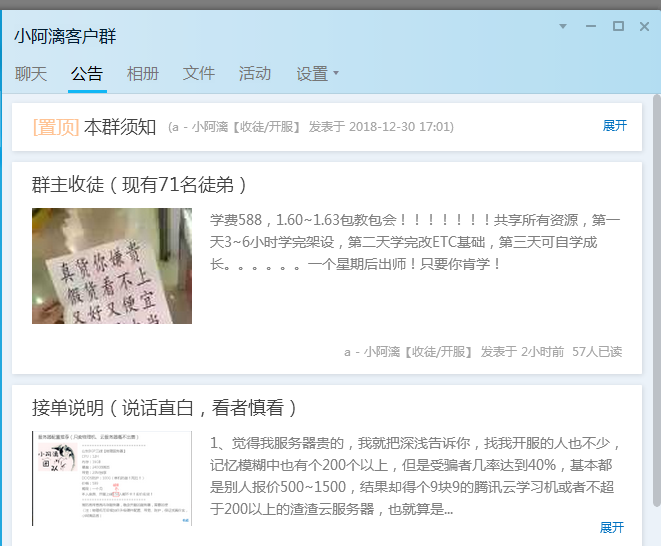Maximize the group window

[x=618, y=26]
